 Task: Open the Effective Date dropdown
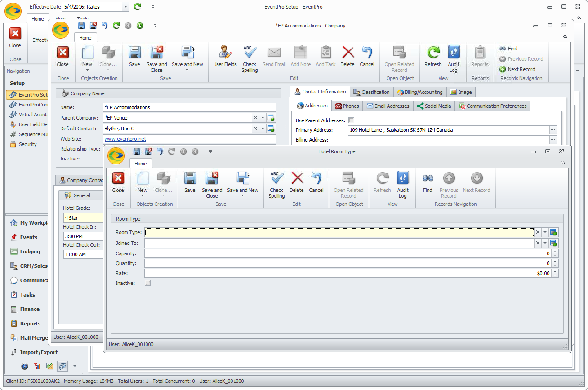[125, 7]
